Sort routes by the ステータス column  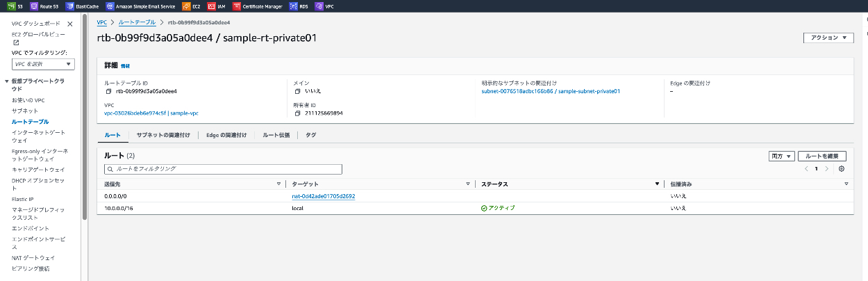(656, 184)
